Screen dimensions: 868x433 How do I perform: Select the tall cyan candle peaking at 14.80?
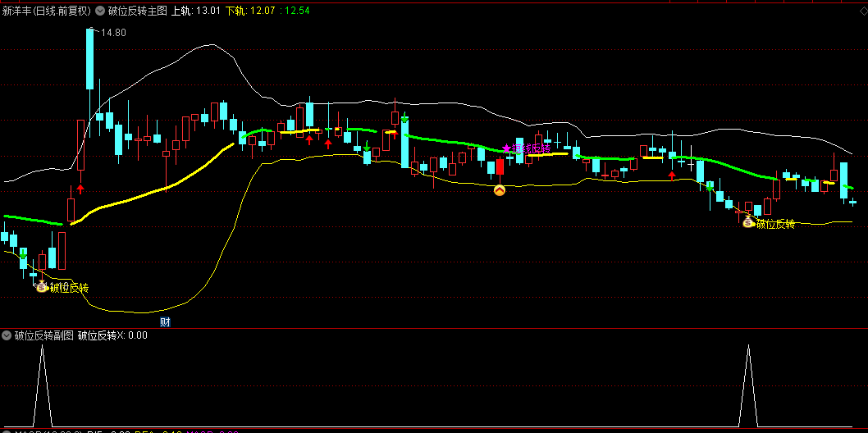(89, 58)
